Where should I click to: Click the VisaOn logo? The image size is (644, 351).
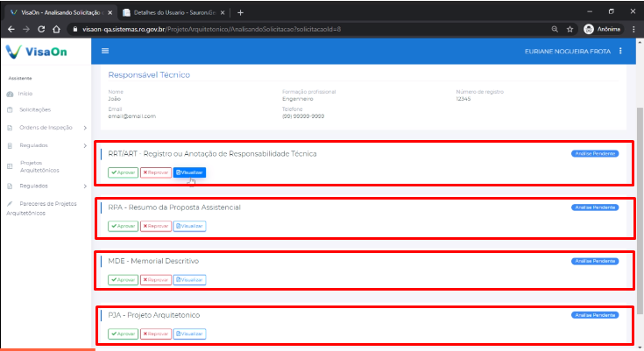click(x=36, y=52)
